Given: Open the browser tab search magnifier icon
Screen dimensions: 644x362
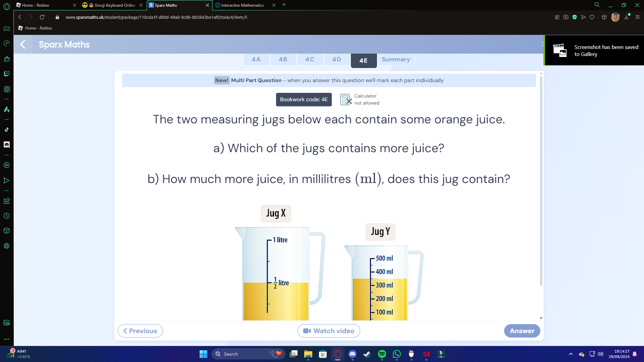Looking at the screenshot, I should [597, 5].
